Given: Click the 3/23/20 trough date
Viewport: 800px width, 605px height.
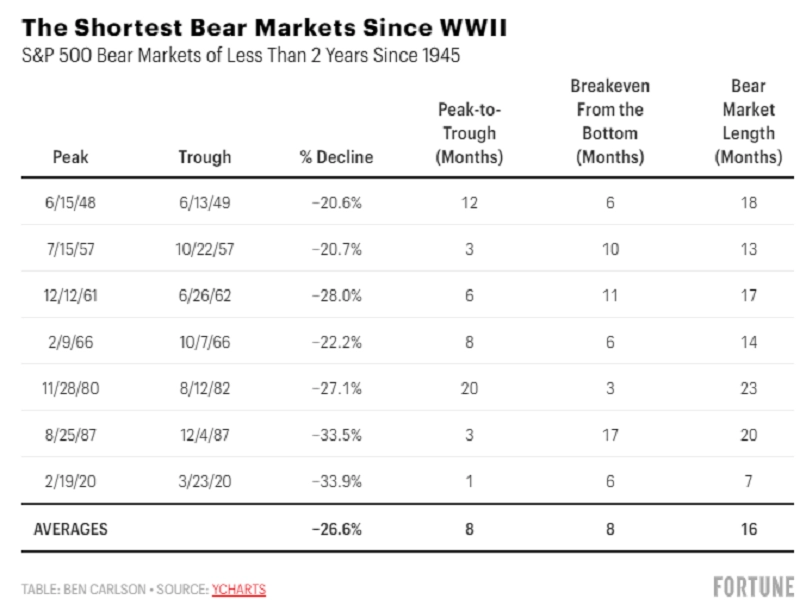Looking at the screenshot, I should pyautogui.click(x=205, y=481).
